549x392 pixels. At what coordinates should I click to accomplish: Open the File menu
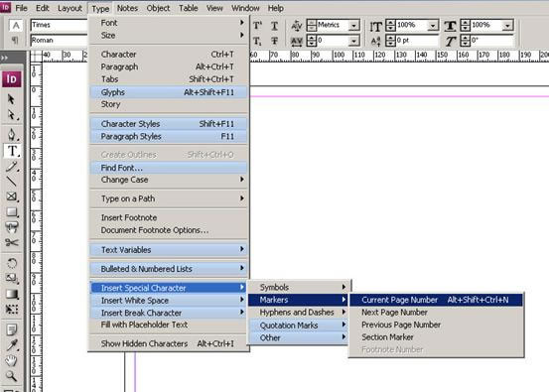(21, 8)
